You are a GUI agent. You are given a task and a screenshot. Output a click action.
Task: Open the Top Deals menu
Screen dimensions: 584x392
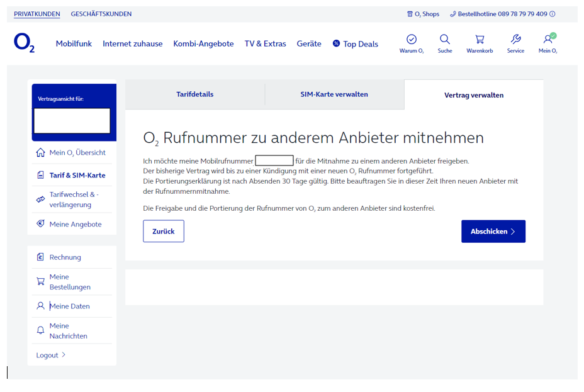[x=356, y=44]
